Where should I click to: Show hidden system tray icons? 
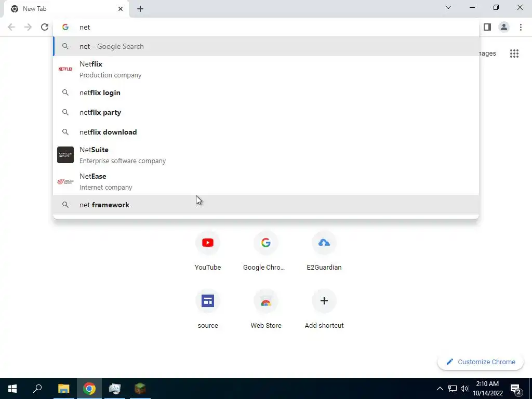point(440,389)
